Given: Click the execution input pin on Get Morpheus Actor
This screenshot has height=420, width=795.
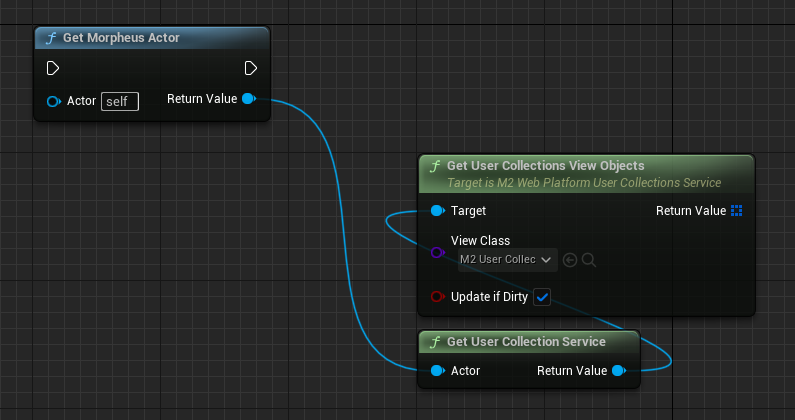Looking at the screenshot, I should (53, 68).
